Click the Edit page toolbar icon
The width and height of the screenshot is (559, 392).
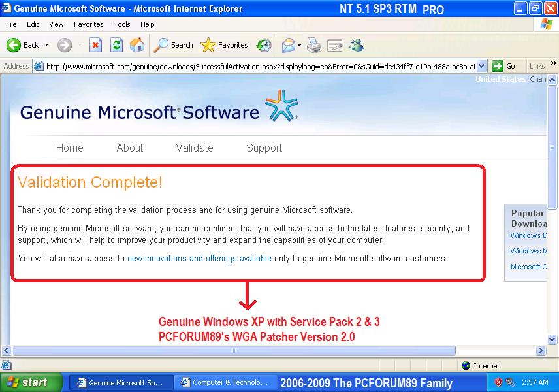335,45
